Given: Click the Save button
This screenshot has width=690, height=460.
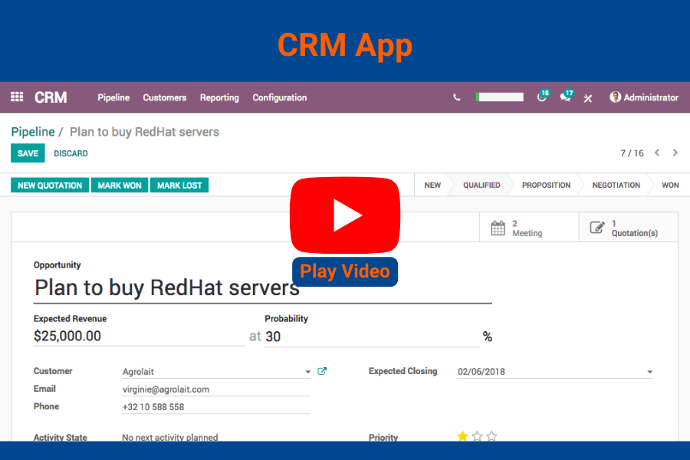Looking at the screenshot, I should click(x=28, y=153).
